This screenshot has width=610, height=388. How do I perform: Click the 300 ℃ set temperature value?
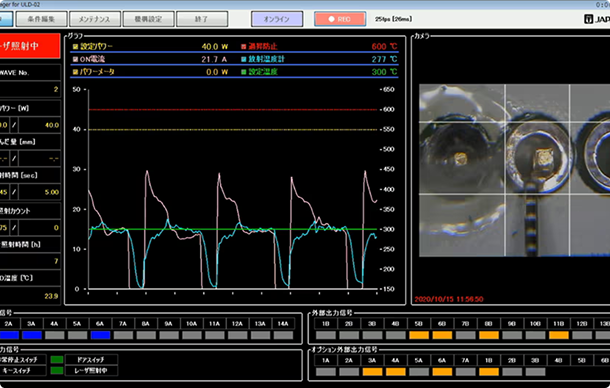(384, 72)
